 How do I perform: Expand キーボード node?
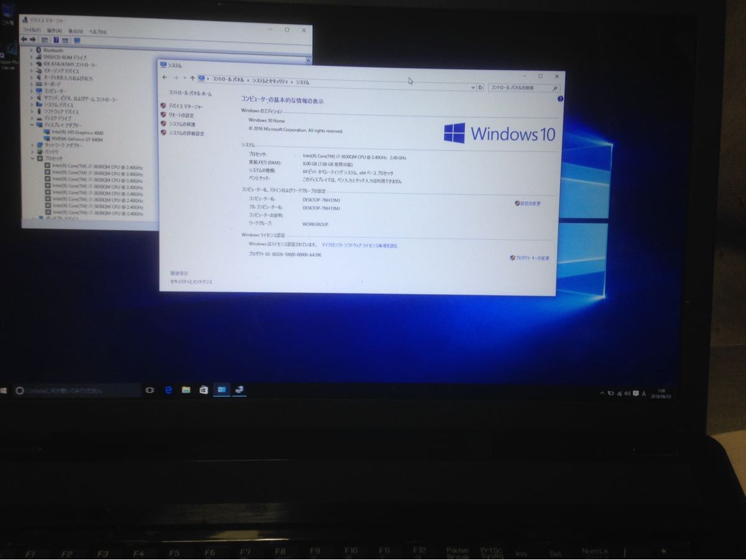coord(32,84)
